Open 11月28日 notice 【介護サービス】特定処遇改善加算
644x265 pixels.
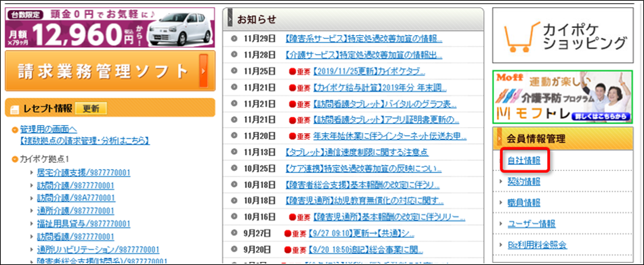364,55
